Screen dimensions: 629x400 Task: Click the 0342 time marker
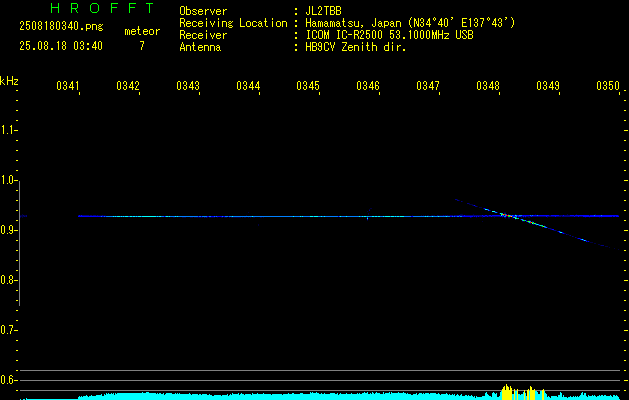tap(127, 86)
